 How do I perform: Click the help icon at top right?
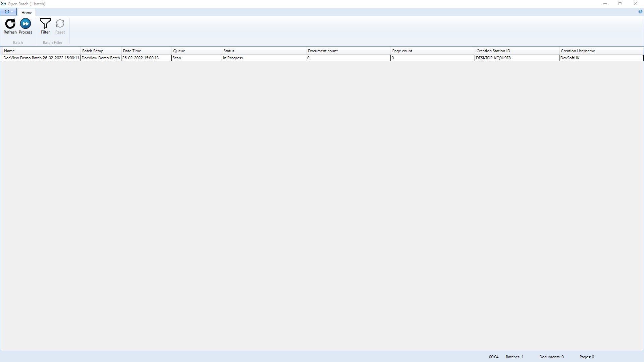pos(640,12)
